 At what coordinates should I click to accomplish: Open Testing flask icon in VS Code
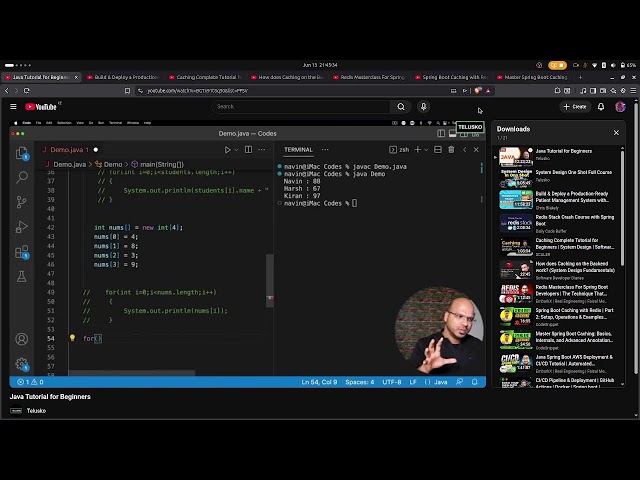coord(22,276)
